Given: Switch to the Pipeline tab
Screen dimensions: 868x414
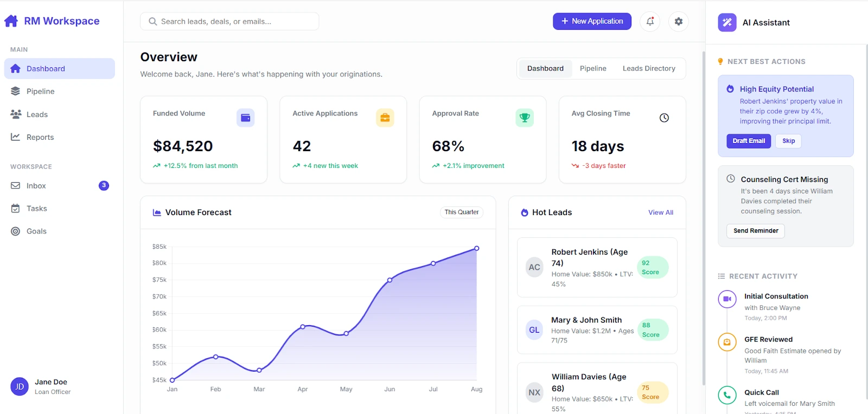Looking at the screenshot, I should pyautogui.click(x=593, y=69).
